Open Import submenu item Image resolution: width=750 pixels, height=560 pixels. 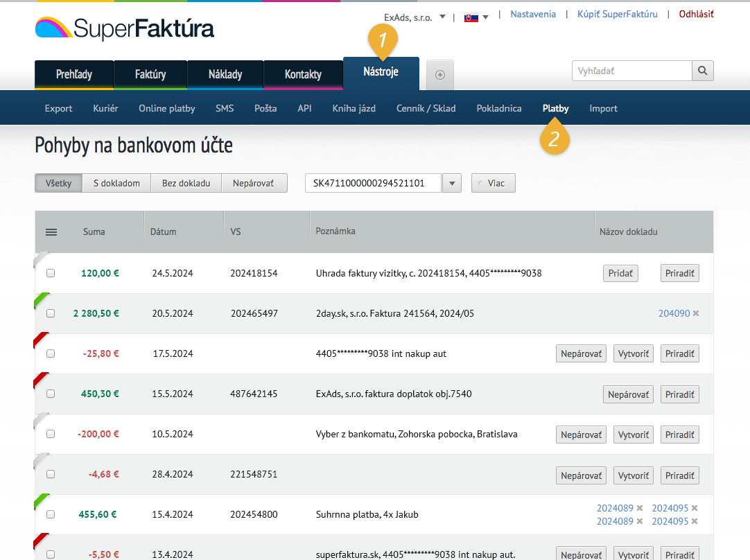[603, 108]
